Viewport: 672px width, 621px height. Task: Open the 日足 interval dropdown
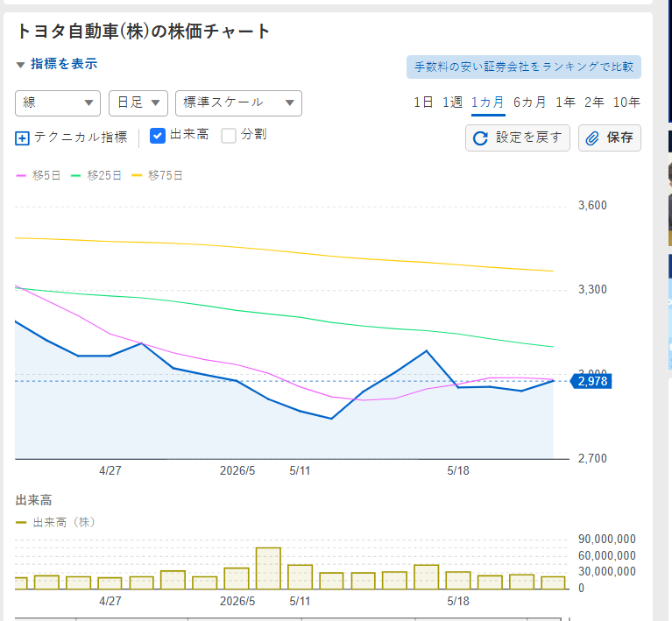point(138,103)
